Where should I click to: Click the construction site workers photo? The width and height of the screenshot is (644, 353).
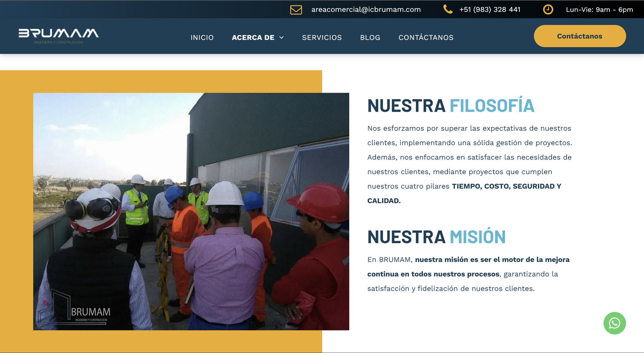191,211
